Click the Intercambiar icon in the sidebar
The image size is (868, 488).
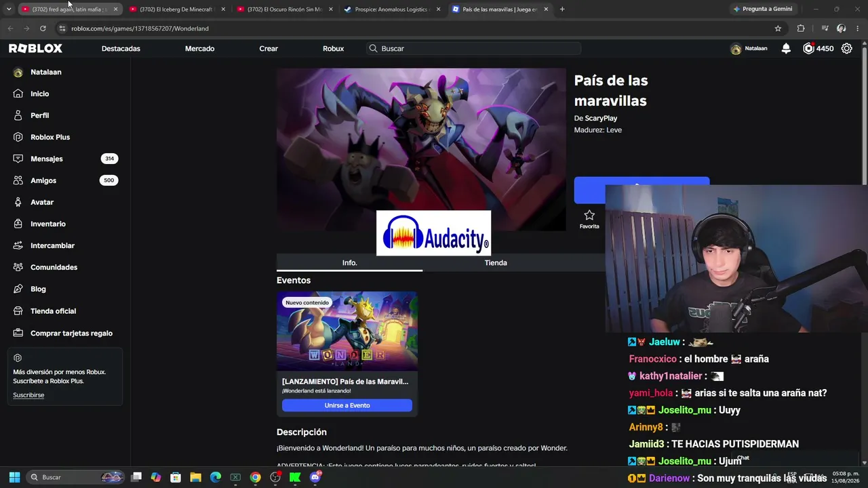[x=18, y=245]
